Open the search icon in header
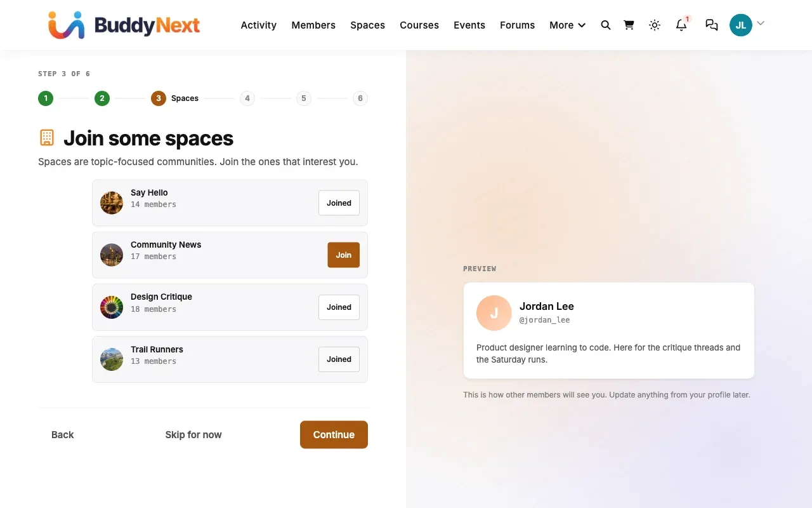 click(x=606, y=25)
